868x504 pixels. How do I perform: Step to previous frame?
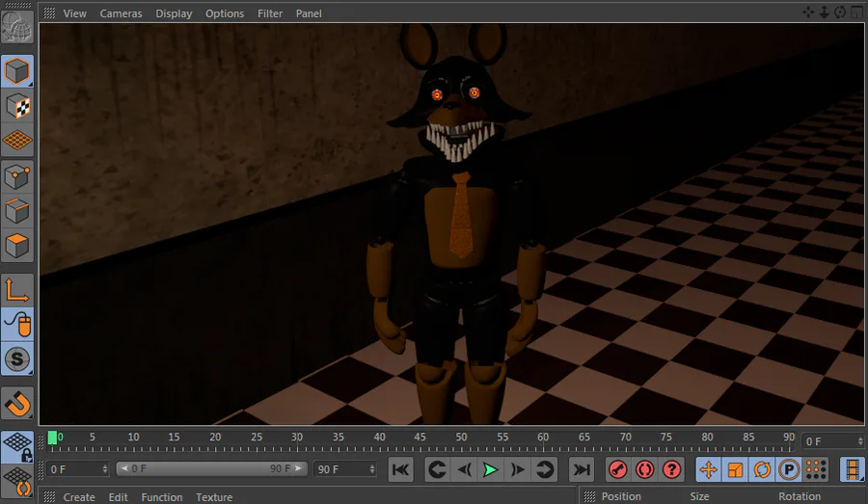click(464, 469)
